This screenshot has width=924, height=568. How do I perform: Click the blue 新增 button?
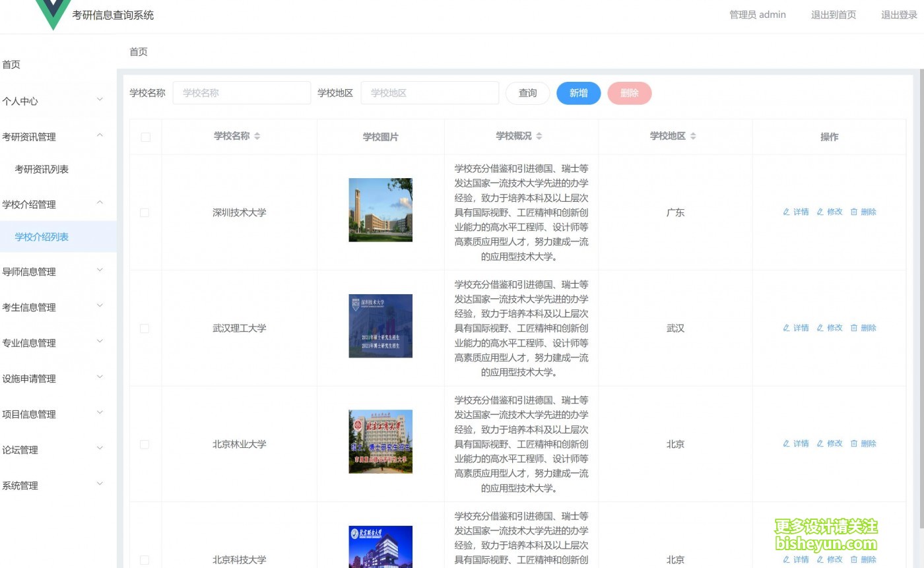579,93
